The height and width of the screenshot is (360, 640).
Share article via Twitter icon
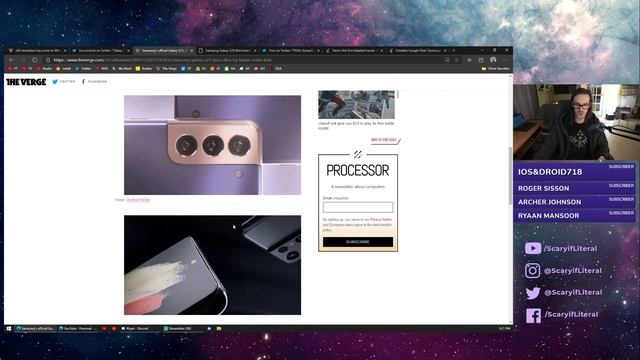(55, 82)
